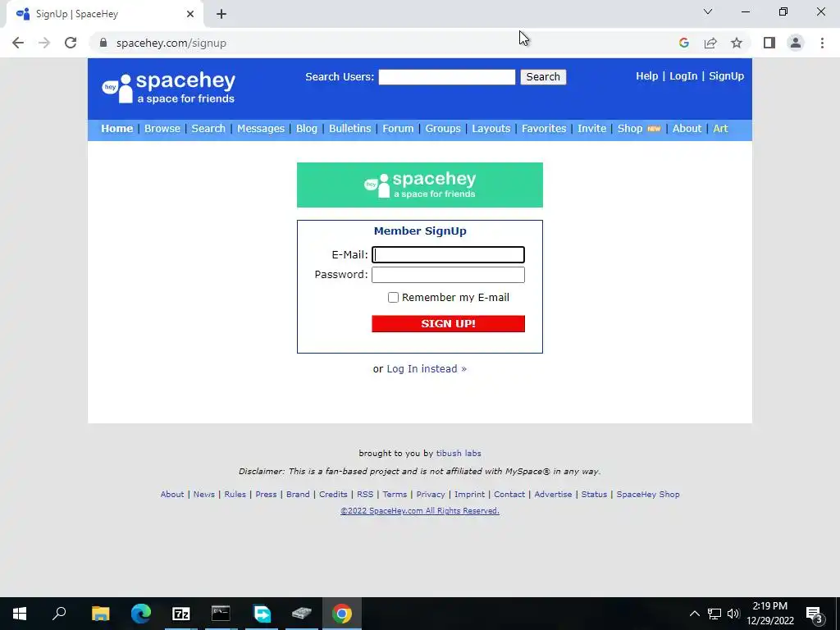Click the Search button beside Search Users
The image size is (840, 630).
(543, 76)
